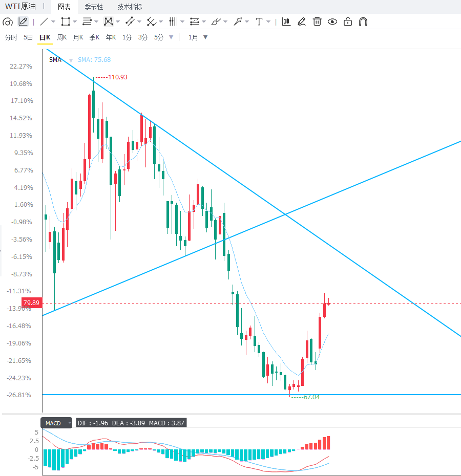
Task: Select the 分时 timeframe
Action: tap(11, 37)
